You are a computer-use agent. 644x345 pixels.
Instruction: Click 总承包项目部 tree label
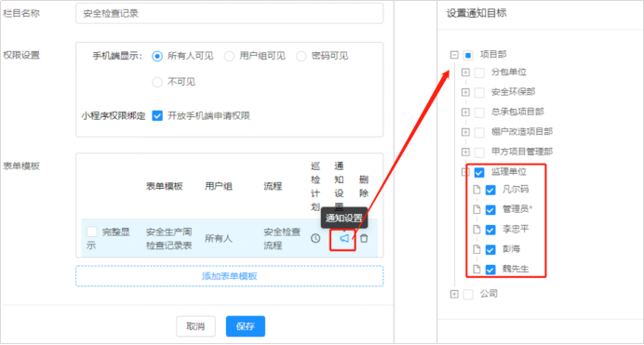pos(517,112)
